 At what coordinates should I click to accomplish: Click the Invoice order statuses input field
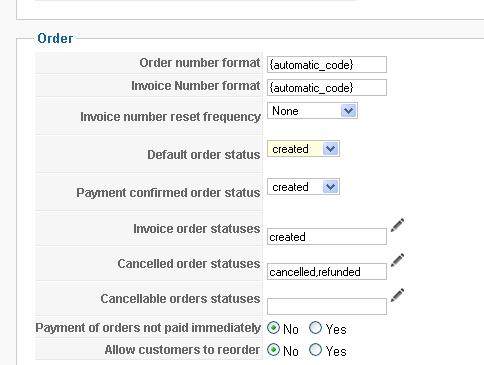327,236
